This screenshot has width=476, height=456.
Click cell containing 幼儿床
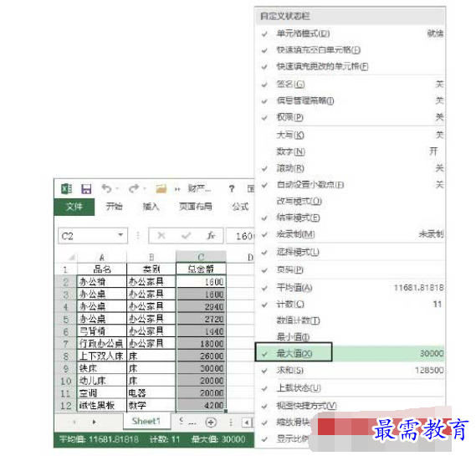(x=102, y=381)
